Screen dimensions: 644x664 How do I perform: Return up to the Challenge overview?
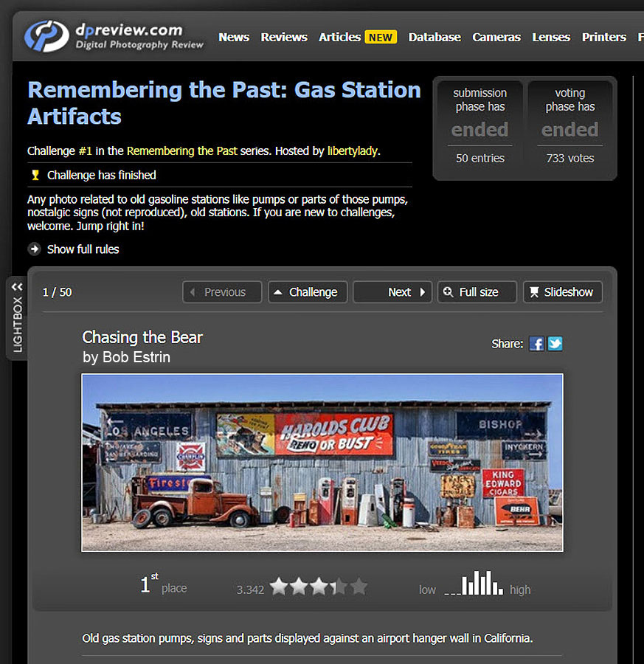pos(306,292)
